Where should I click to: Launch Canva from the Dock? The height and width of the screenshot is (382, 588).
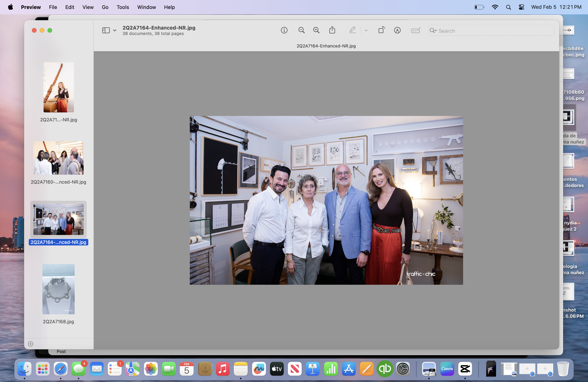447,369
